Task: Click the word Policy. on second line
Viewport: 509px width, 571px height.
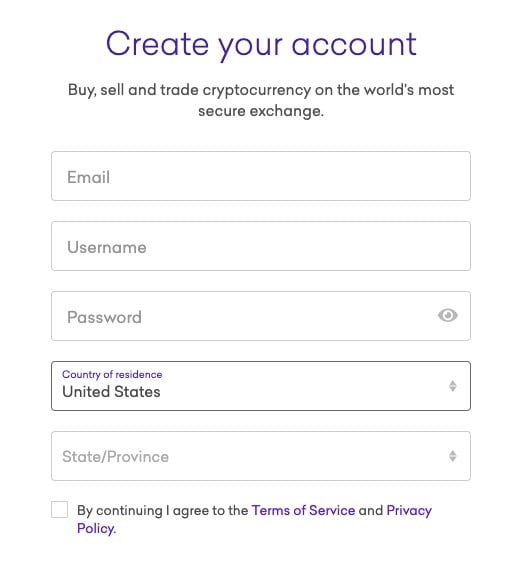Action: [x=96, y=528]
